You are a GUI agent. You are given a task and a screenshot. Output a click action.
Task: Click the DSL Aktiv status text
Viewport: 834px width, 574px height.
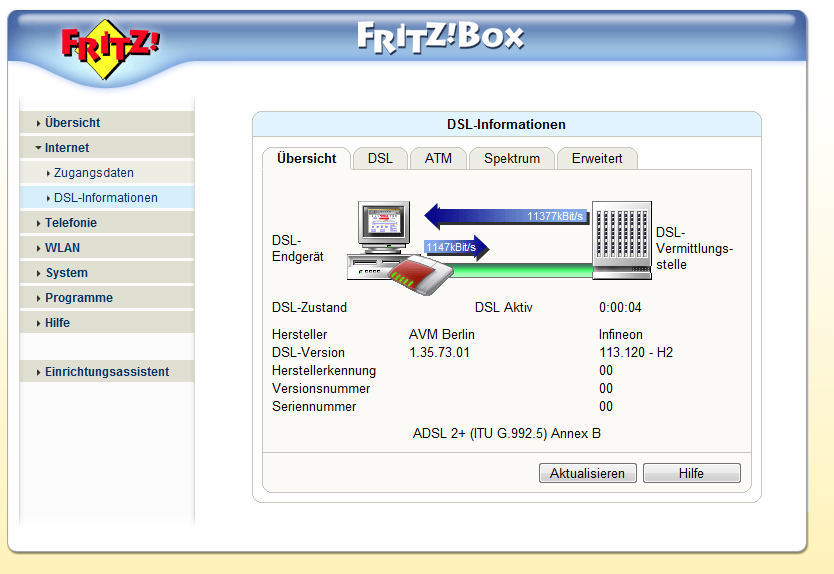tap(503, 307)
